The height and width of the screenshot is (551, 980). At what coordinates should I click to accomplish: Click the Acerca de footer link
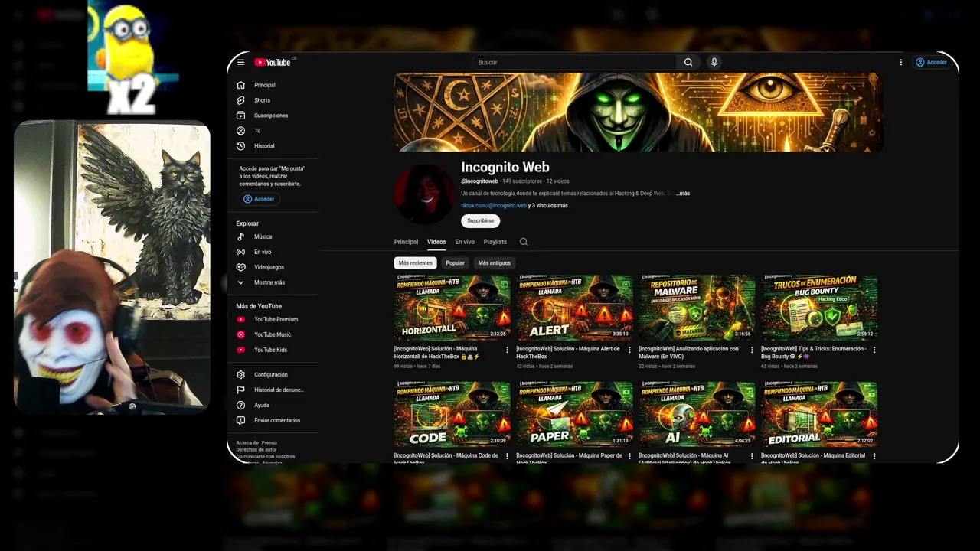(247, 442)
